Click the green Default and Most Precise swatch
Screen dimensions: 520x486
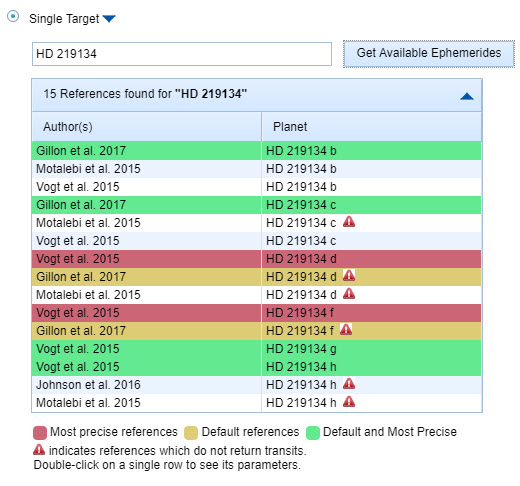(313, 433)
